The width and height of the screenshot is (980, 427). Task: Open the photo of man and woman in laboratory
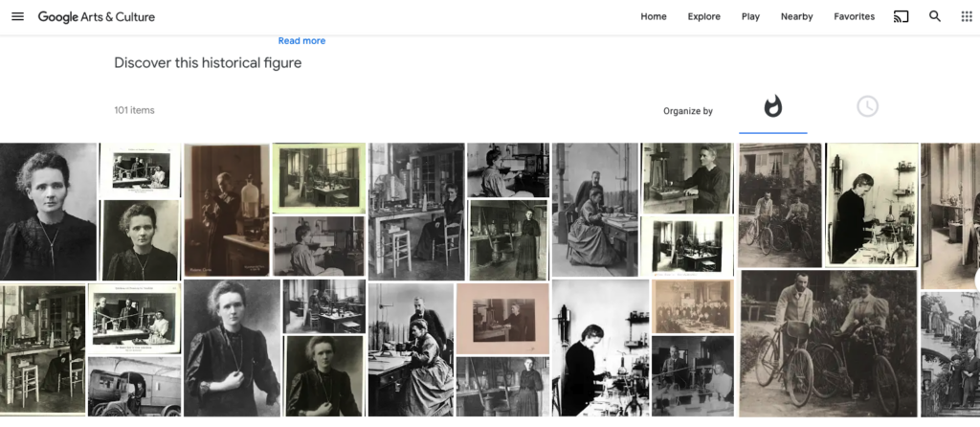pyautogui.click(x=693, y=375)
